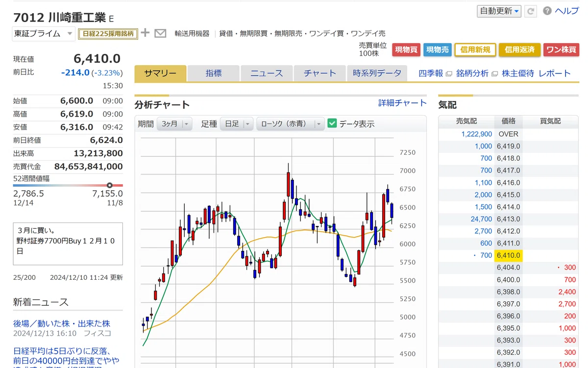The width and height of the screenshot is (588, 368).
Task: Open the 詳細チャート link
Action: (x=402, y=103)
